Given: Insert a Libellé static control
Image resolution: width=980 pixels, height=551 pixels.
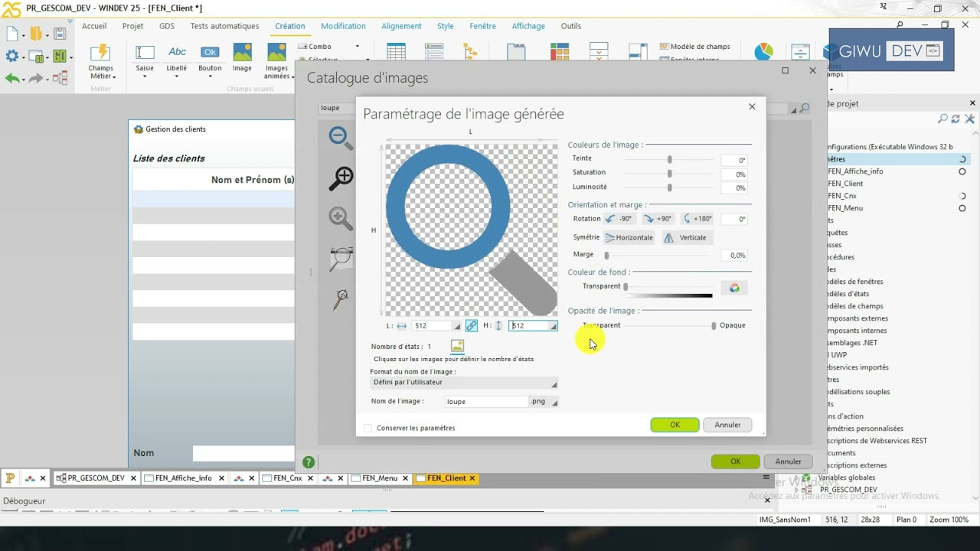Looking at the screenshot, I should (177, 58).
